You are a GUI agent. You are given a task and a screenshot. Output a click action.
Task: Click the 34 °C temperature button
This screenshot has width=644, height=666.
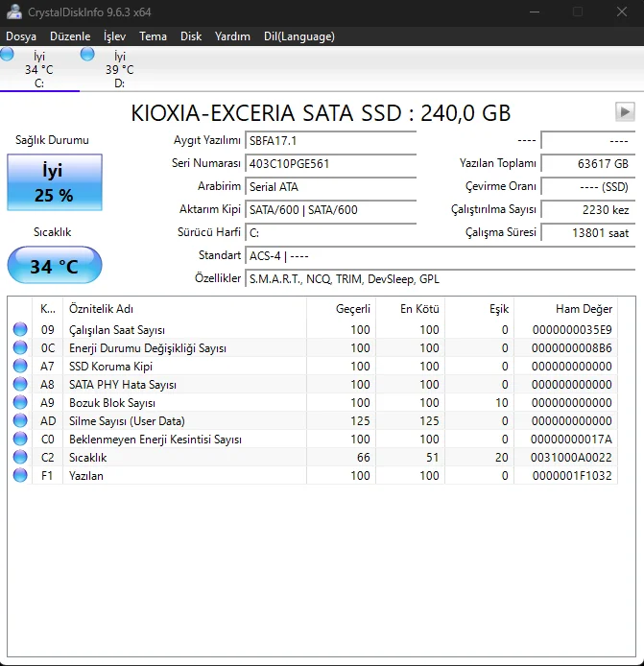(x=54, y=266)
